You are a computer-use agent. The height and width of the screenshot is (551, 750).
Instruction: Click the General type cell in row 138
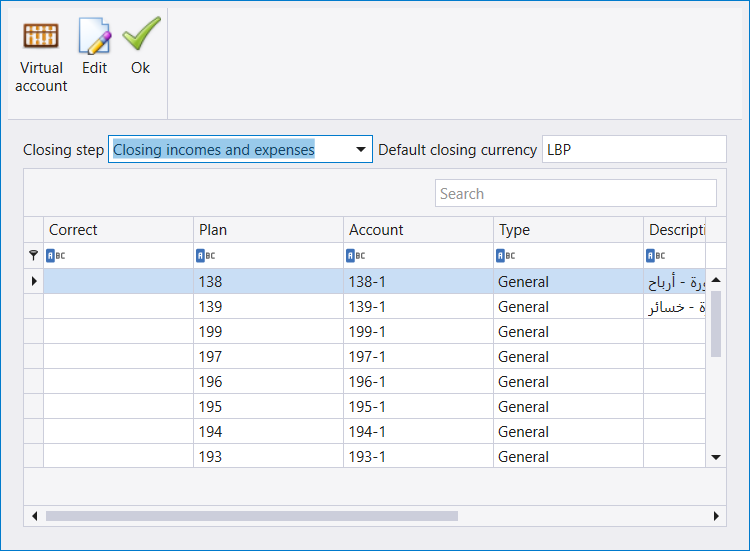568,281
